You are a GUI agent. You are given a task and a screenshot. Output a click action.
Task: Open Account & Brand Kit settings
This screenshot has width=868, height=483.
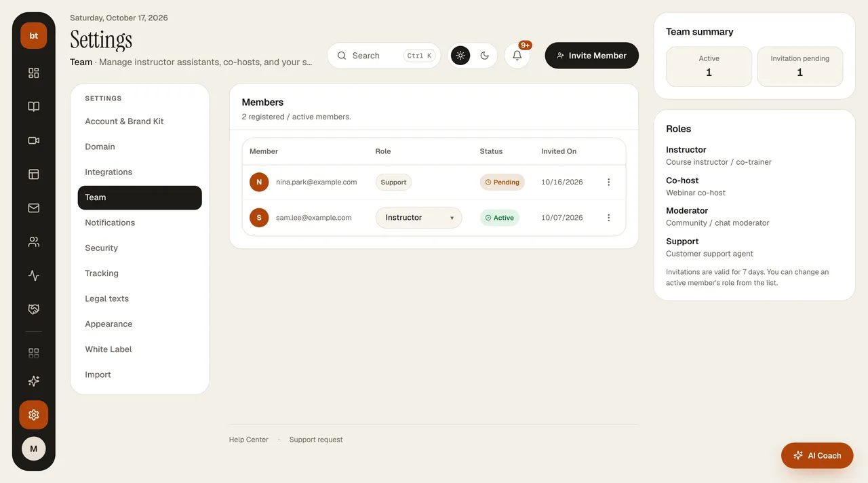(140, 121)
